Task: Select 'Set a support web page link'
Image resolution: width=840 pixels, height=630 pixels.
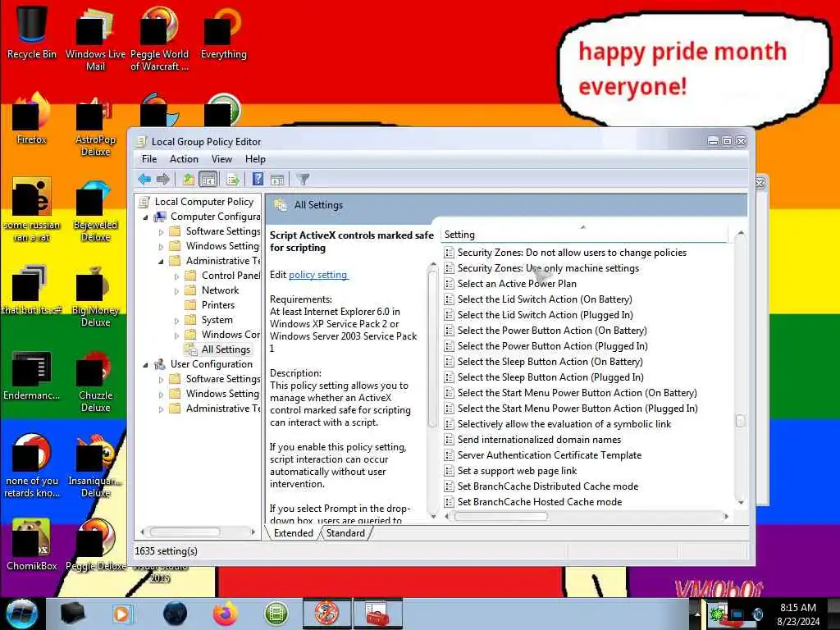Action: pos(517,470)
